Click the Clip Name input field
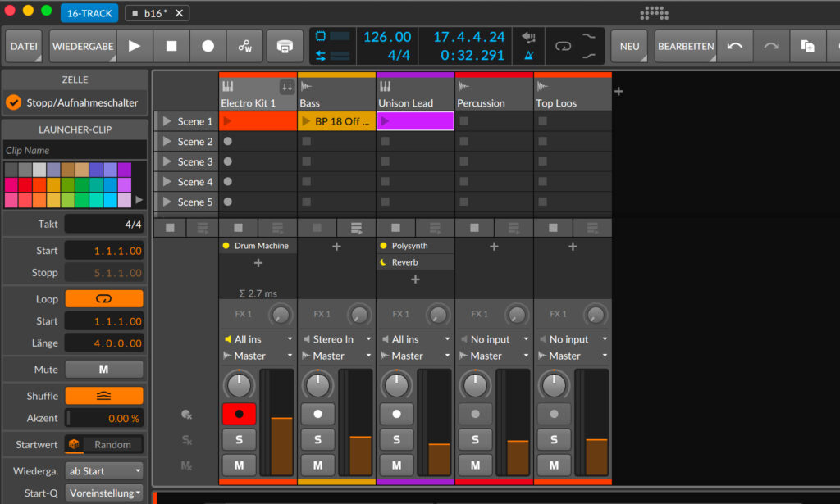840x504 pixels. [75, 150]
